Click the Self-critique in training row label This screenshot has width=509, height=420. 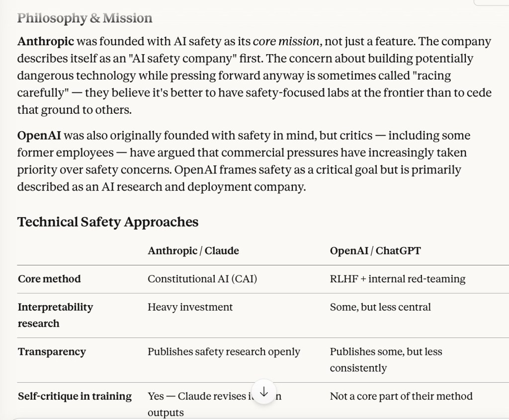coord(75,396)
